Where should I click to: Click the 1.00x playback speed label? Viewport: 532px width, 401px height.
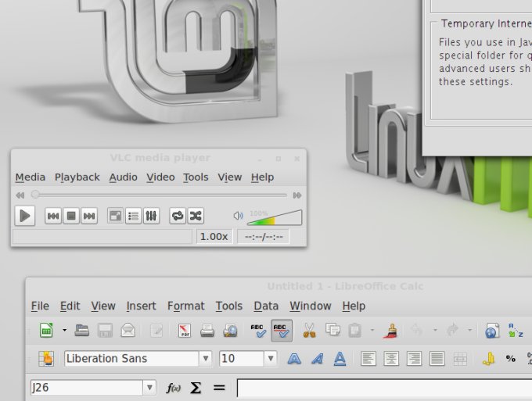(214, 236)
